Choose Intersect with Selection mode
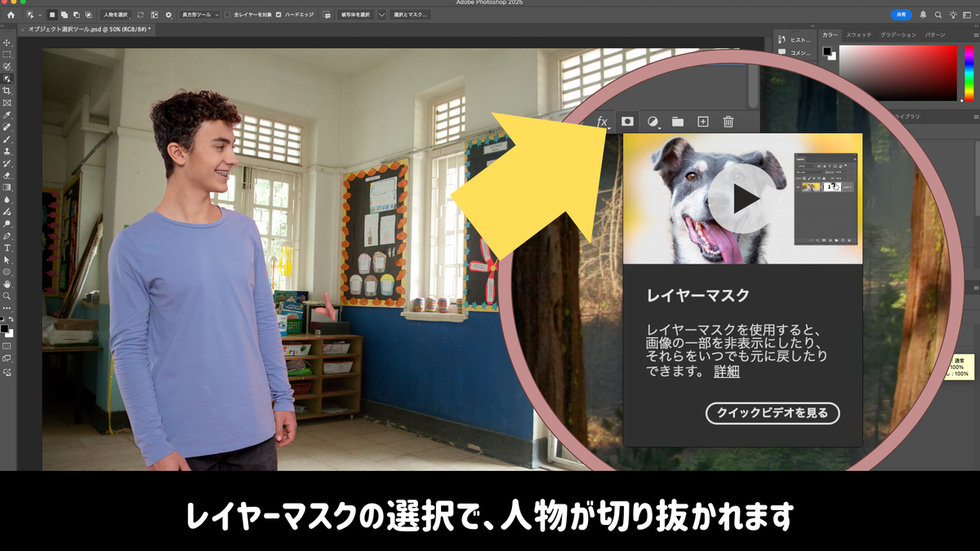The height and width of the screenshot is (551, 980). tap(87, 15)
